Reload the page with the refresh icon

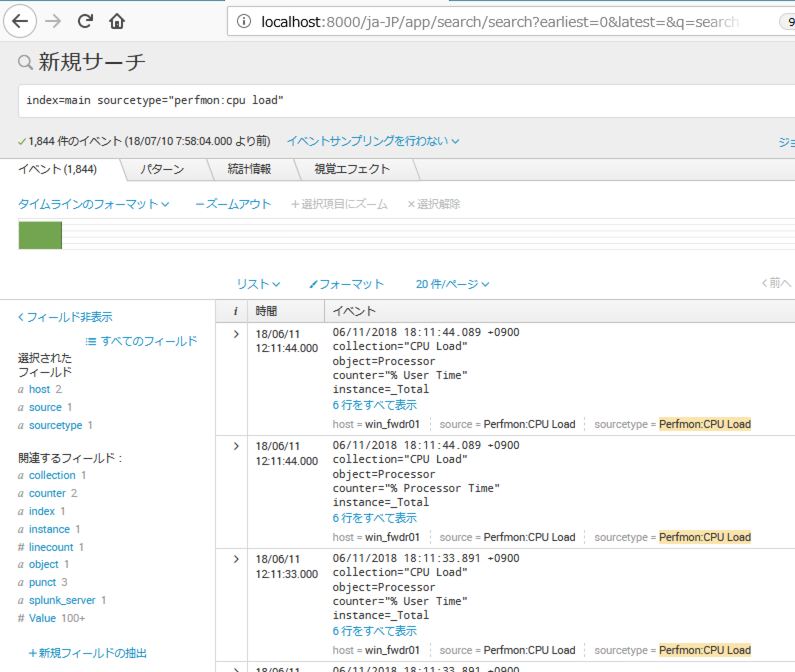tap(85, 21)
